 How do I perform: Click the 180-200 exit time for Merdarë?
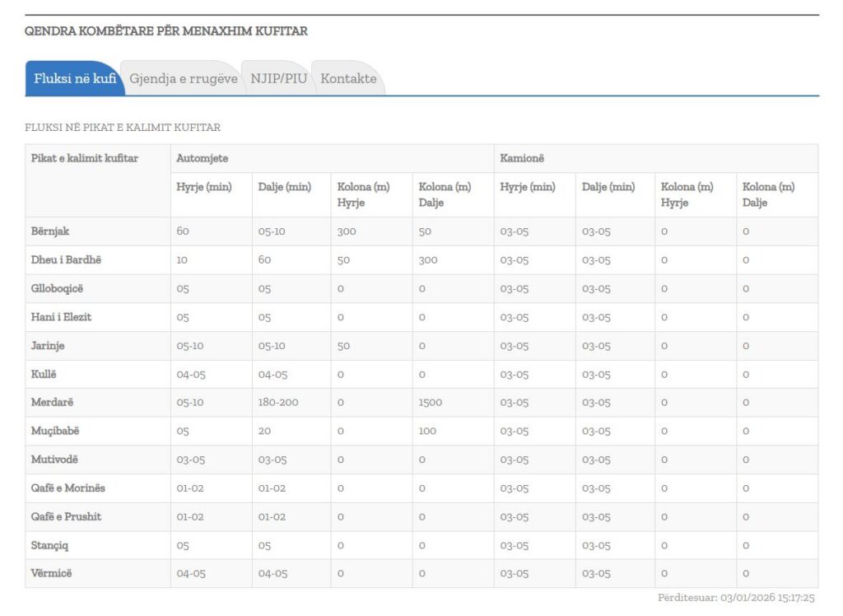279,403
